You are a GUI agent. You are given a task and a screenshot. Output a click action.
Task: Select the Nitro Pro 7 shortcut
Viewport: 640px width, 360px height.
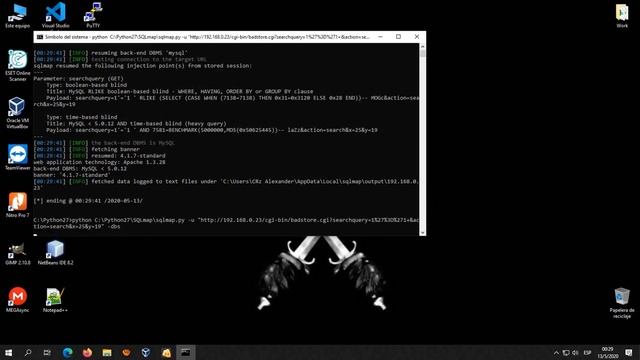click(18, 205)
